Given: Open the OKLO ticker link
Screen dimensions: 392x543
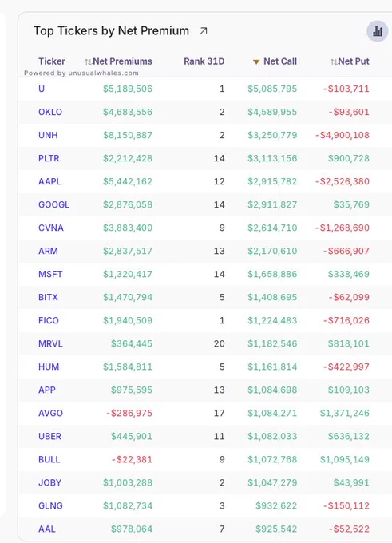Looking at the screenshot, I should 50,112.
